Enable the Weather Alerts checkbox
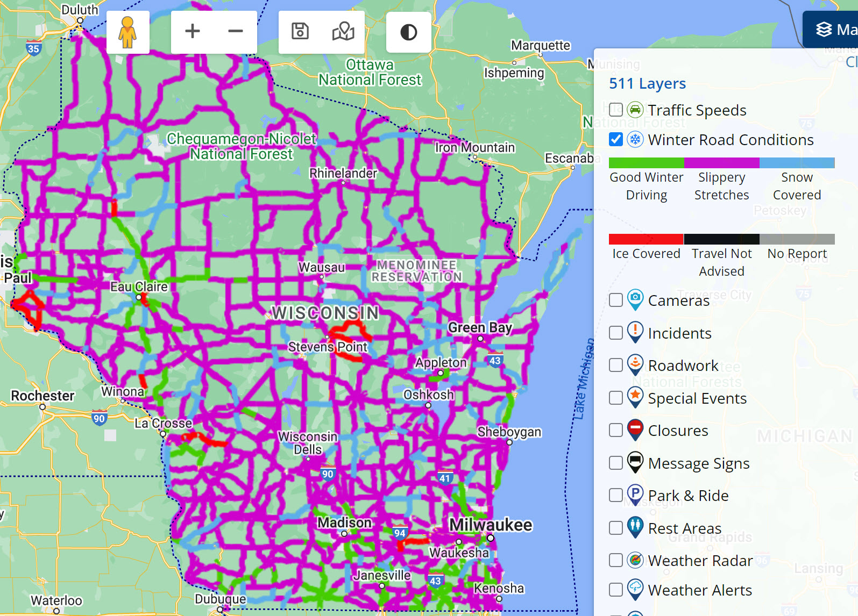 click(616, 590)
